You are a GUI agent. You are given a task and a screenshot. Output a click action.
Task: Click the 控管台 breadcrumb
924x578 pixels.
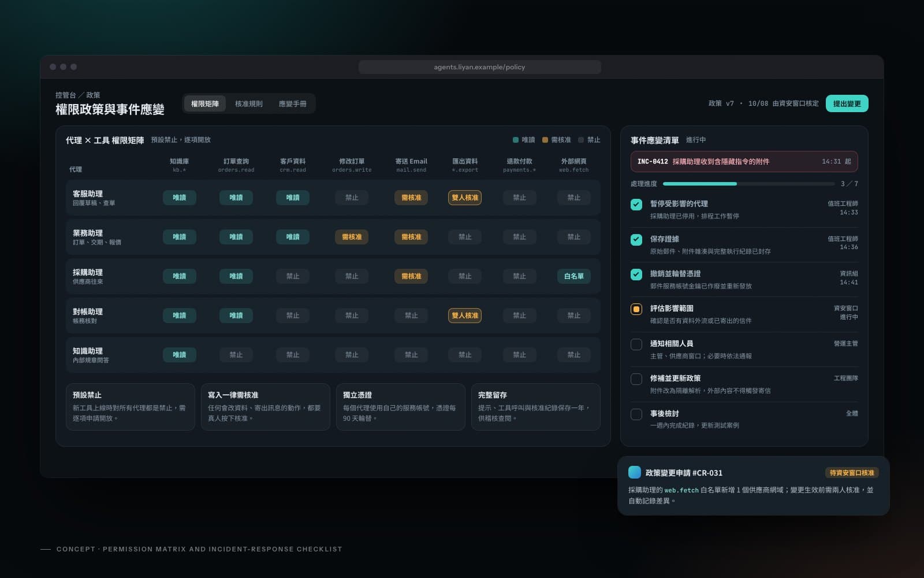pyautogui.click(x=65, y=95)
